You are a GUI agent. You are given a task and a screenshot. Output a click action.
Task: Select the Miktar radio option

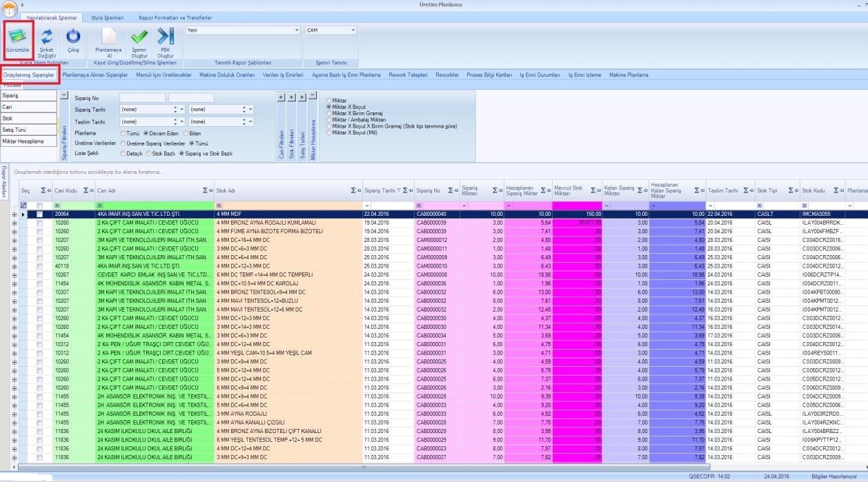(x=329, y=101)
